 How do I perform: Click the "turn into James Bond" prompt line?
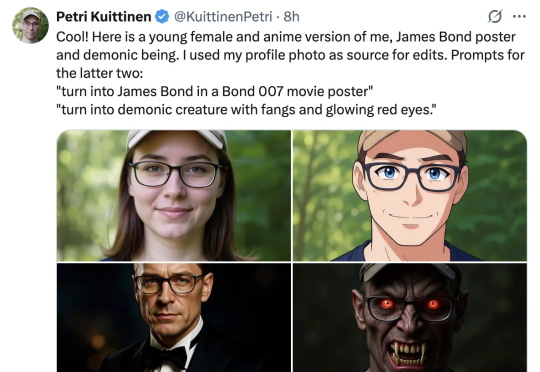(215, 91)
